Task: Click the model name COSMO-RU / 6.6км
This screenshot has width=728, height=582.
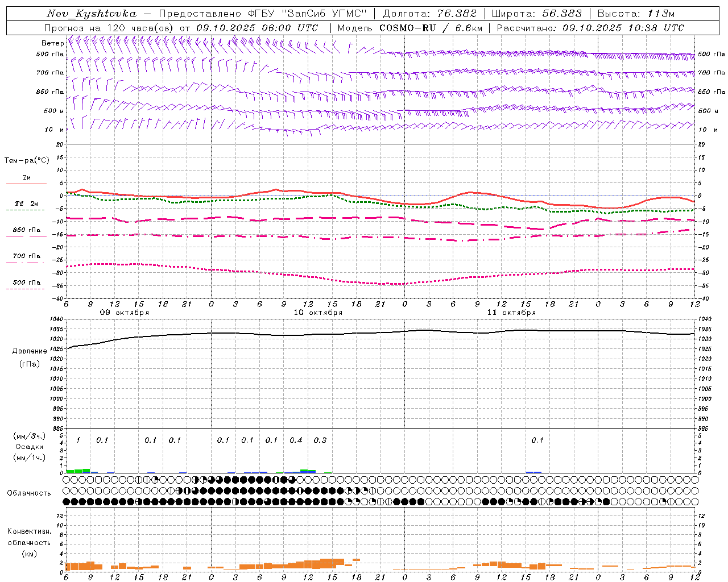Action: [x=430, y=27]
